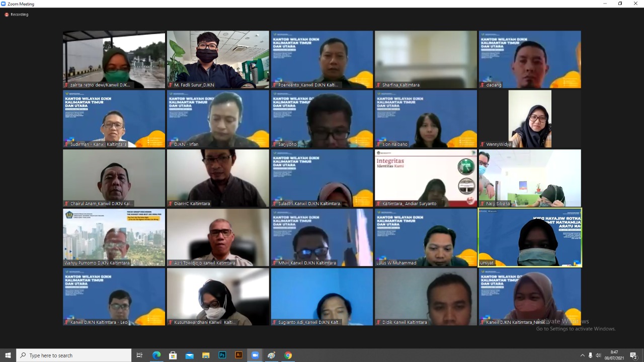This screenshot has width=644, height=362.
Task: Click the Task View icon
Action: (140, 355)
